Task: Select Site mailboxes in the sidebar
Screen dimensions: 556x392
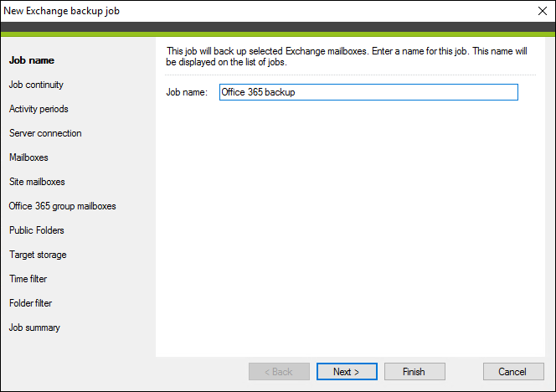Action: pyautogui.click(x=37, y=182)
